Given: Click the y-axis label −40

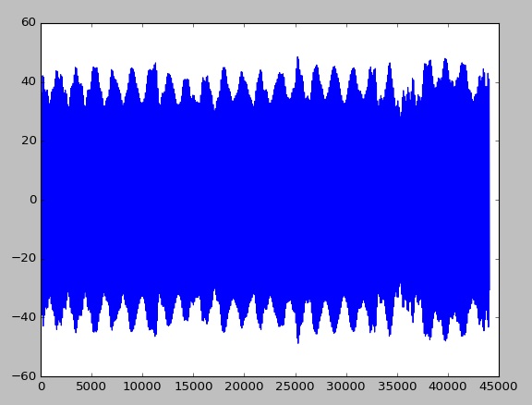Looking at the screenshot, I should [x=24, y=317].
